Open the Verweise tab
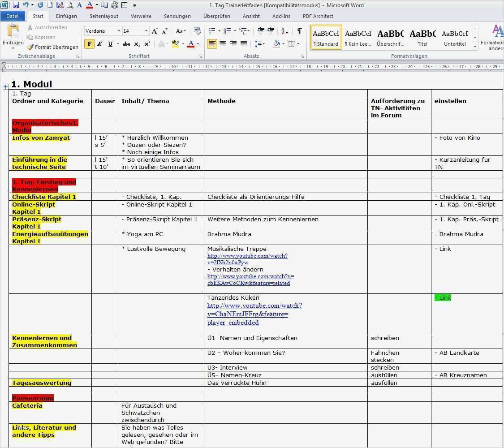 [141, 16]
